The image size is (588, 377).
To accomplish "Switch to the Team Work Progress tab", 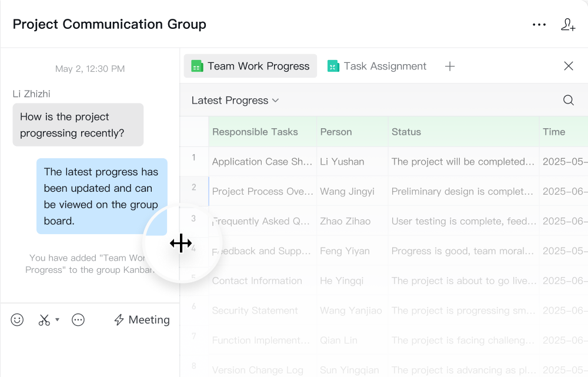I will (250, 66).
